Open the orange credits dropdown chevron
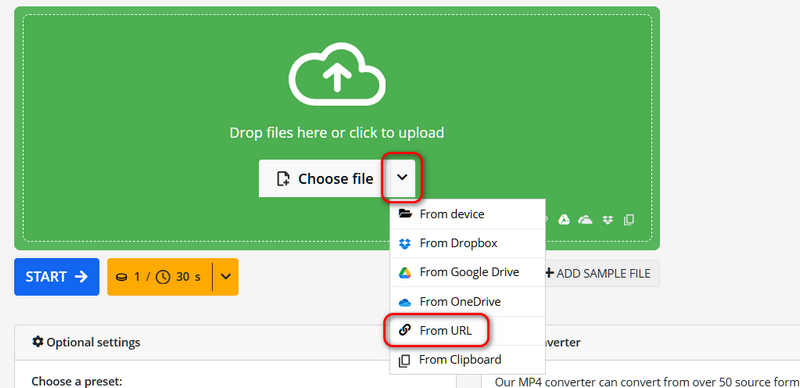The height and width of the screenshot is (388, 800). point(226,277)
